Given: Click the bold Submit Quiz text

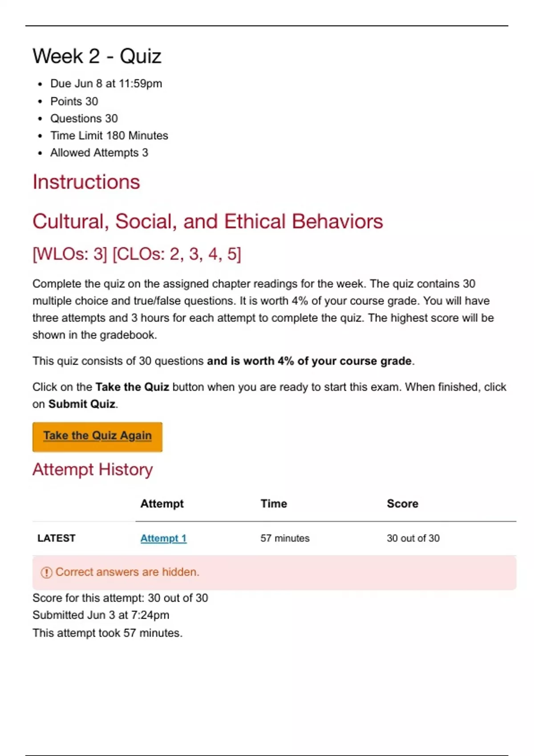Looking at the screenshot, I should tap(82, 404).
